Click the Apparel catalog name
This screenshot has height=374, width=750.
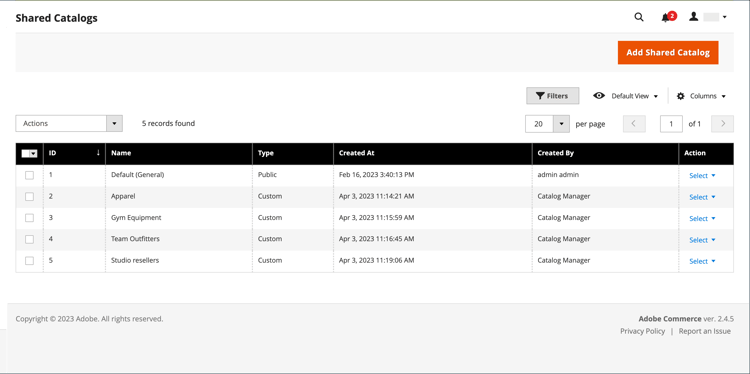pos(123,196)
